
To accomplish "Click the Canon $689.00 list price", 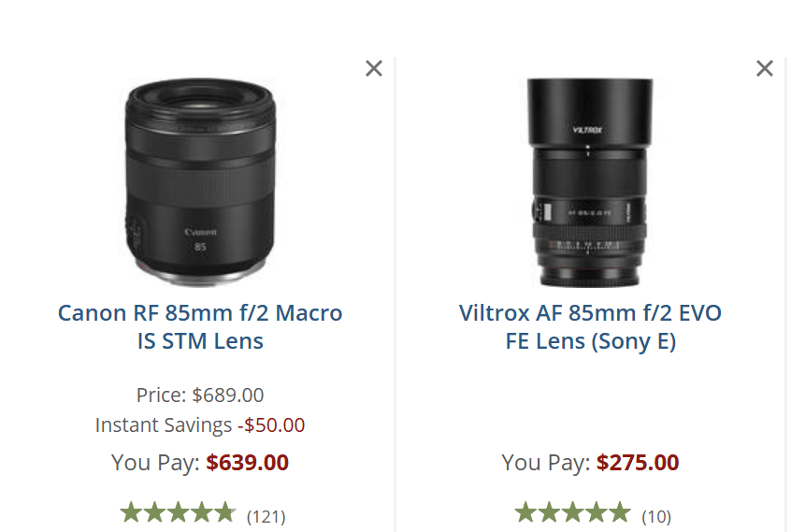I will coord(228,395).
